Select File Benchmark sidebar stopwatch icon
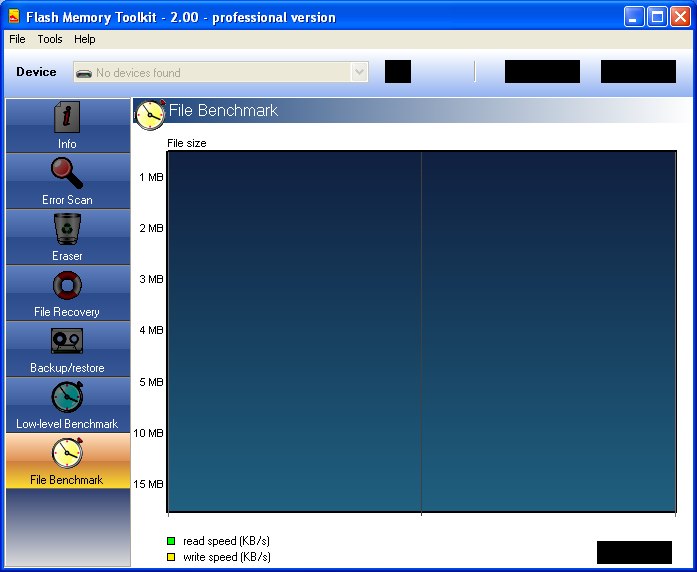Screen dimensions: 697x572 67,452
